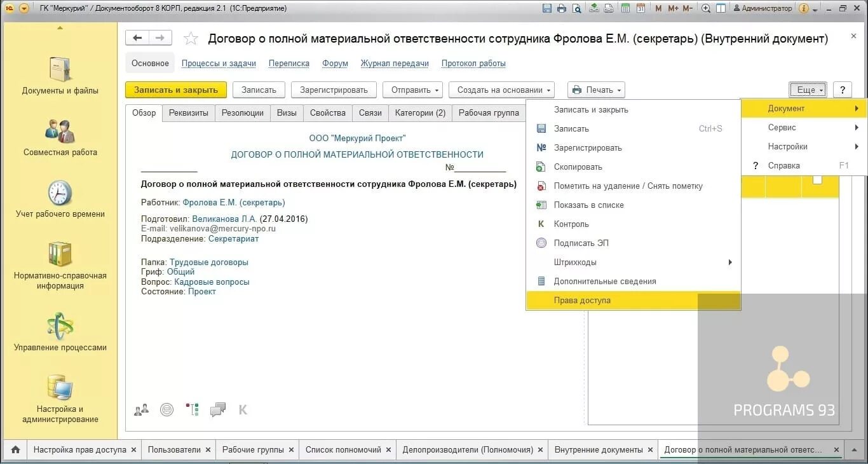868x464 pixels.
Task: Open the Фролова Е.М. (секретарь) employee link
Action: 234,203
